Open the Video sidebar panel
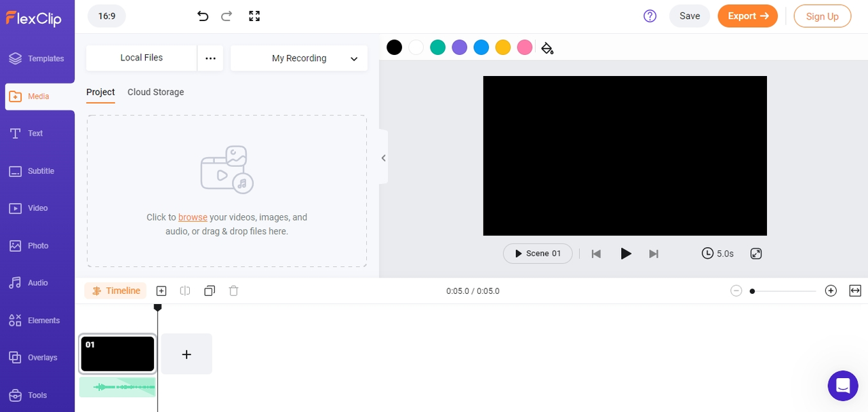868x412 pixels. pos(37,208)
